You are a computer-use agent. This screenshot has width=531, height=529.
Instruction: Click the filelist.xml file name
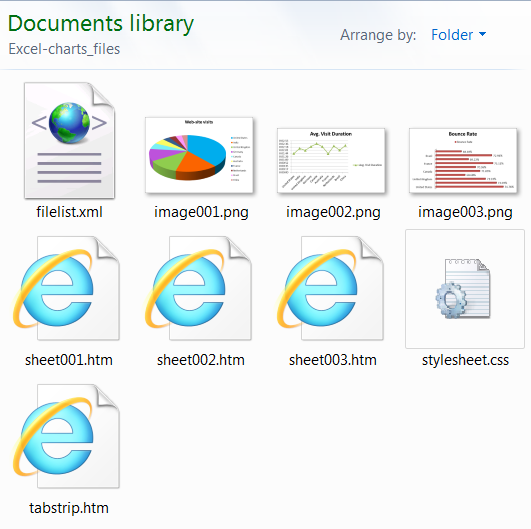[x=69, y=212]
